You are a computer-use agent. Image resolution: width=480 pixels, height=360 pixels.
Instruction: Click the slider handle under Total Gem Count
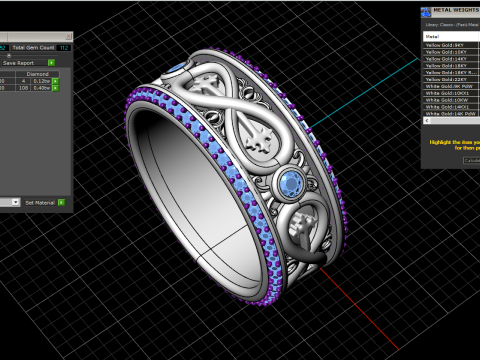coord(9,56)
